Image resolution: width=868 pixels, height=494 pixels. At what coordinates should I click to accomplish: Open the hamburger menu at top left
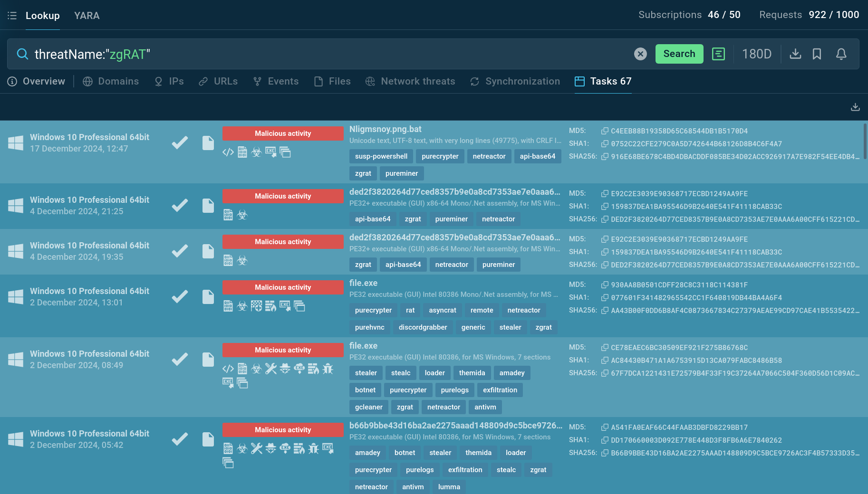click(x=12, y=16)
